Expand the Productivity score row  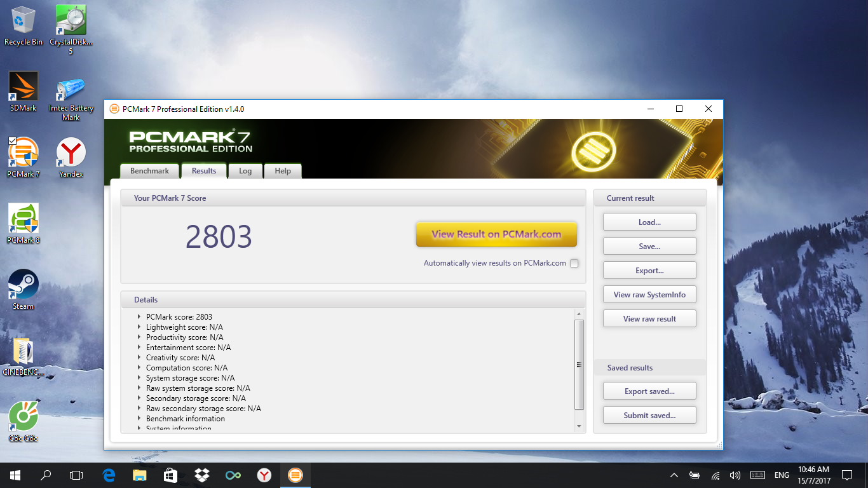[x=139, y=337]
